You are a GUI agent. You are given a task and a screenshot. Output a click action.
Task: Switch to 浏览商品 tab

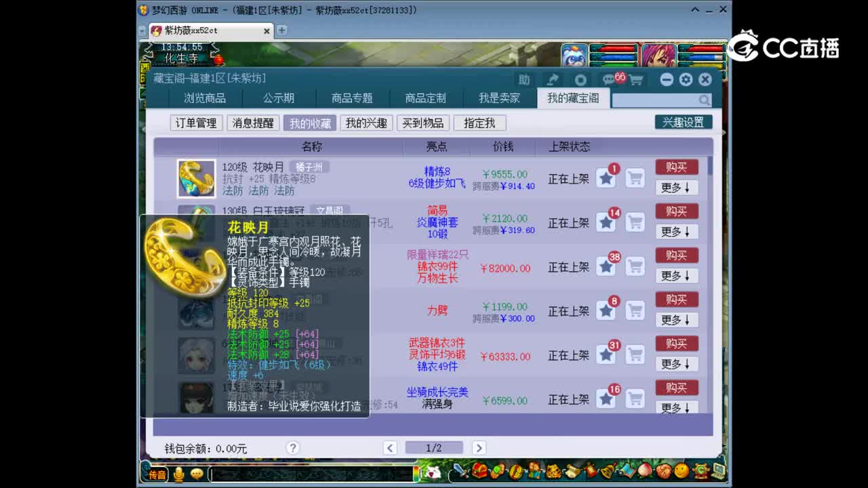(205, 98)
